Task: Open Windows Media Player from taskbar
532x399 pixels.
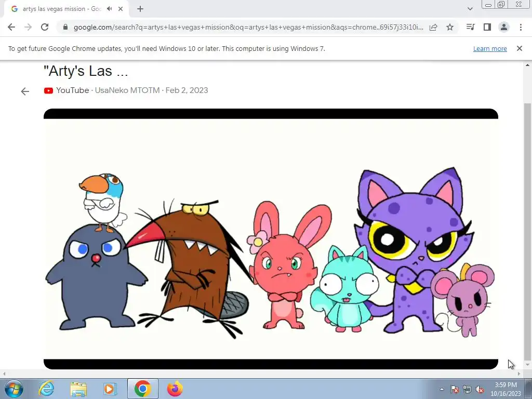Action: [x=110, y=389]
